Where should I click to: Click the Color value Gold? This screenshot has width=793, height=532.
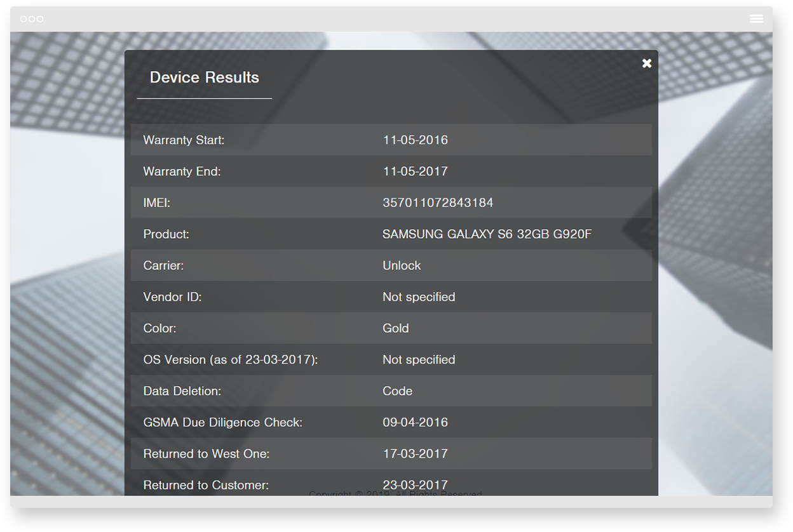click(395, 328)
